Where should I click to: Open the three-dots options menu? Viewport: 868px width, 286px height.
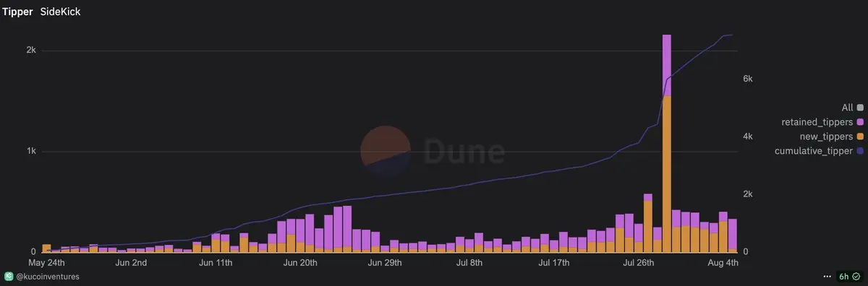(827, 277)
